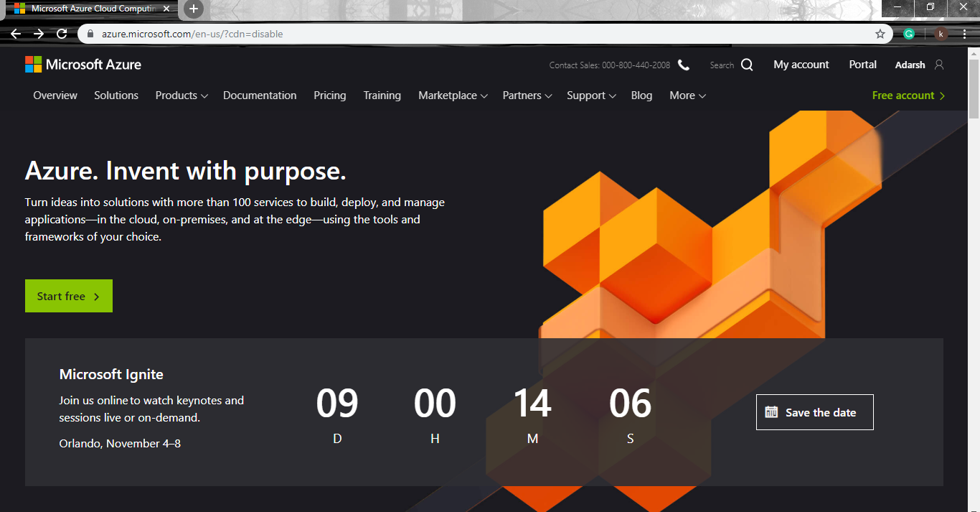Expand the Products dropdown menu
Screen dimensions: 980x512
(182, 96)
